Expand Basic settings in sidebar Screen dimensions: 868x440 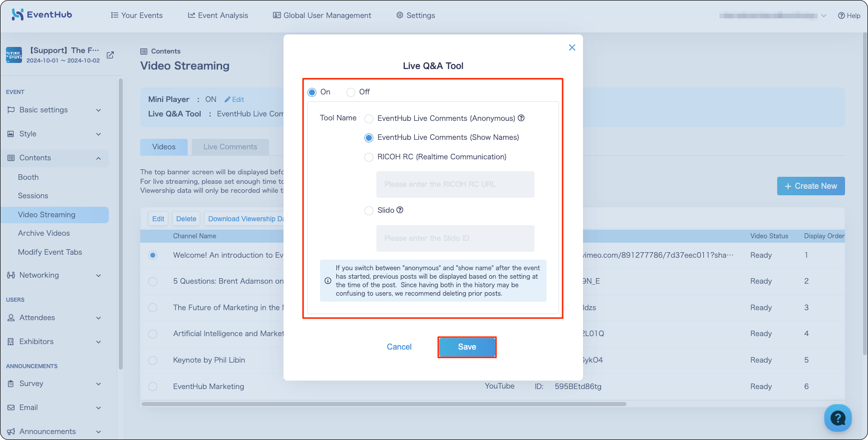[54, 110]
